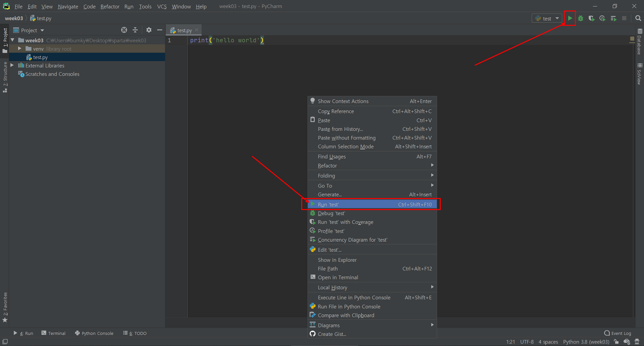The width and height of the screenshot is (644, 346).
Task: Choose Compare with Clipboard from context menu
Action: 372,315
